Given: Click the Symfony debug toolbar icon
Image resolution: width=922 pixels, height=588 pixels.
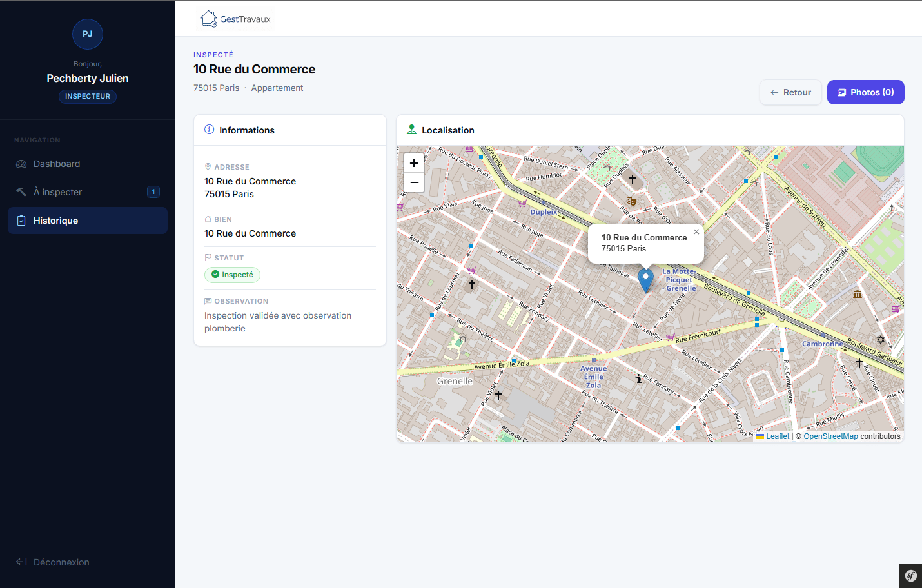Looking at the screenshot, I should (910, 576).
